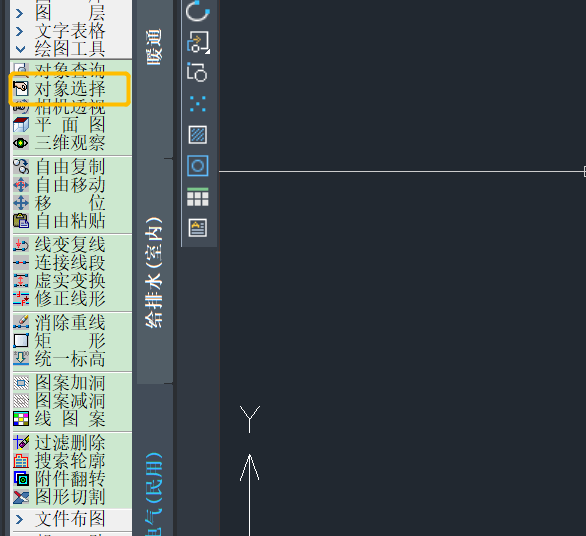Image resolution: width=586 pixels, height=536 pixels.
Task: Click the 三维观察 eye icon
Action: click(21, 143)
